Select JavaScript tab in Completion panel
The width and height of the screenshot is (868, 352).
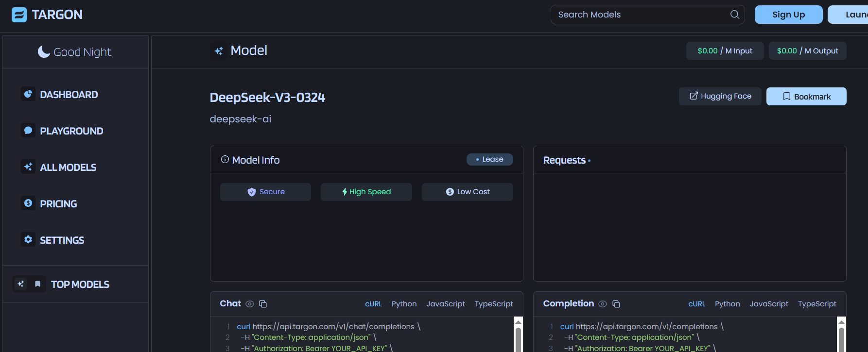point(769,304)
